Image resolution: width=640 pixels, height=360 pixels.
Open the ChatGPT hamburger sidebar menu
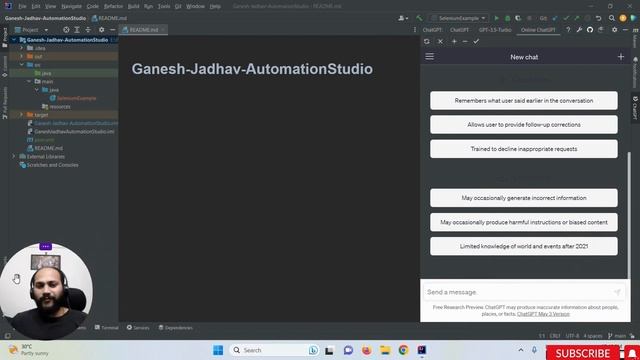tap(429, 56)
